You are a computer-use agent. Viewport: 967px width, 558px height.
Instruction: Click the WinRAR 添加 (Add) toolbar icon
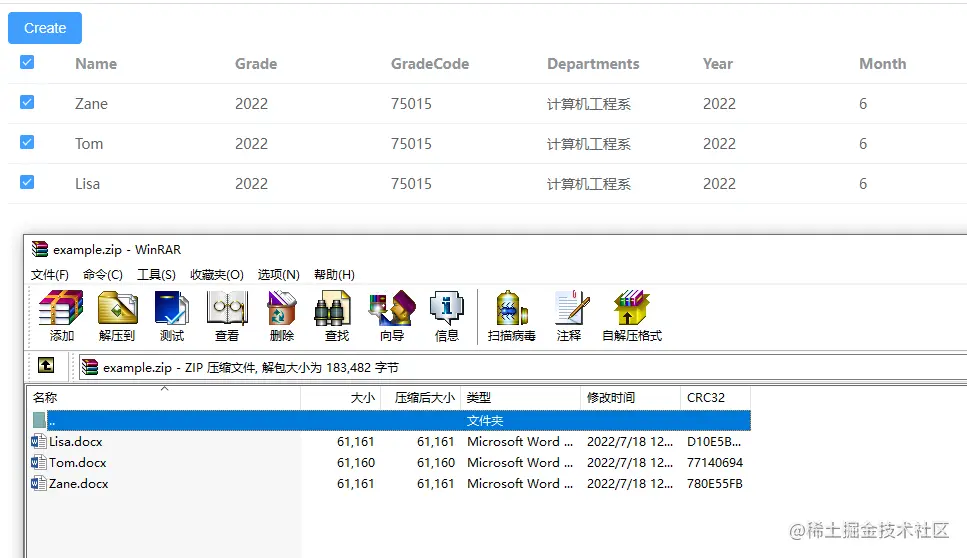click(x=61, y=308)
